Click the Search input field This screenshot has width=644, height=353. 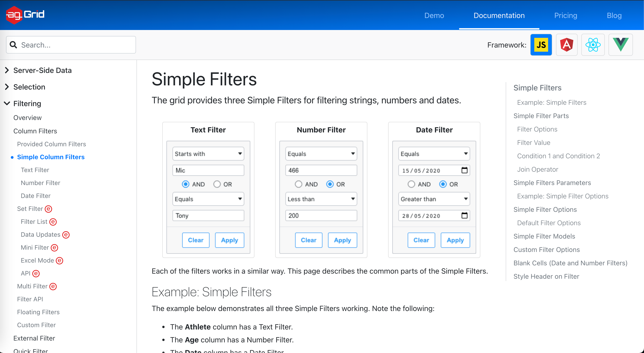[x=75, y=45]
